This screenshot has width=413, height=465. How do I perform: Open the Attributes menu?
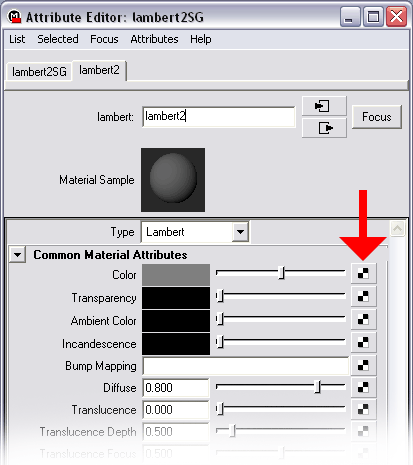154,39
